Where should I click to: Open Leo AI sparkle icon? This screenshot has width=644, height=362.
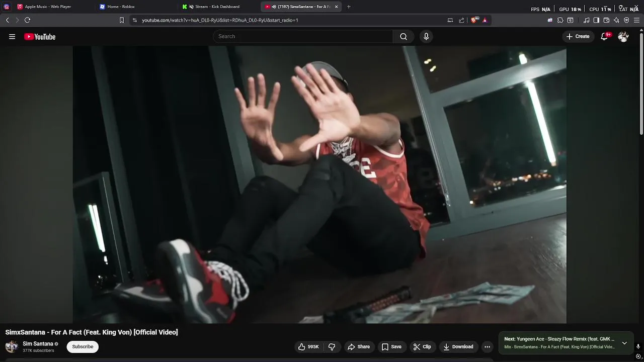616,20
